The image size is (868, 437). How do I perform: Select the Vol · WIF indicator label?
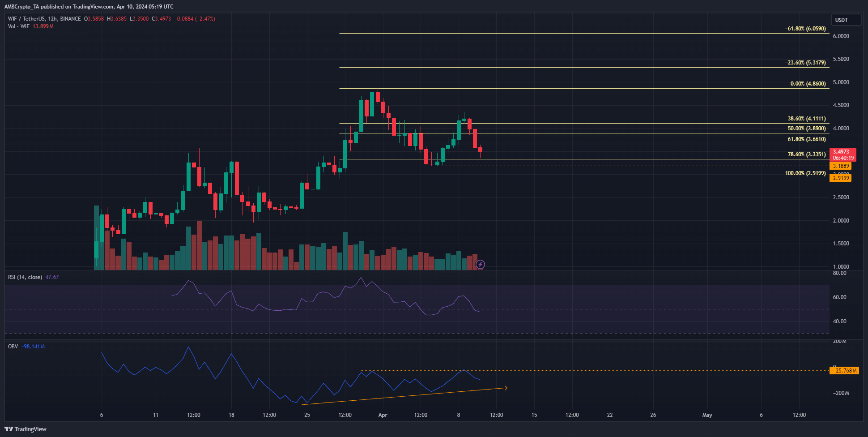[x=19, y=26]
